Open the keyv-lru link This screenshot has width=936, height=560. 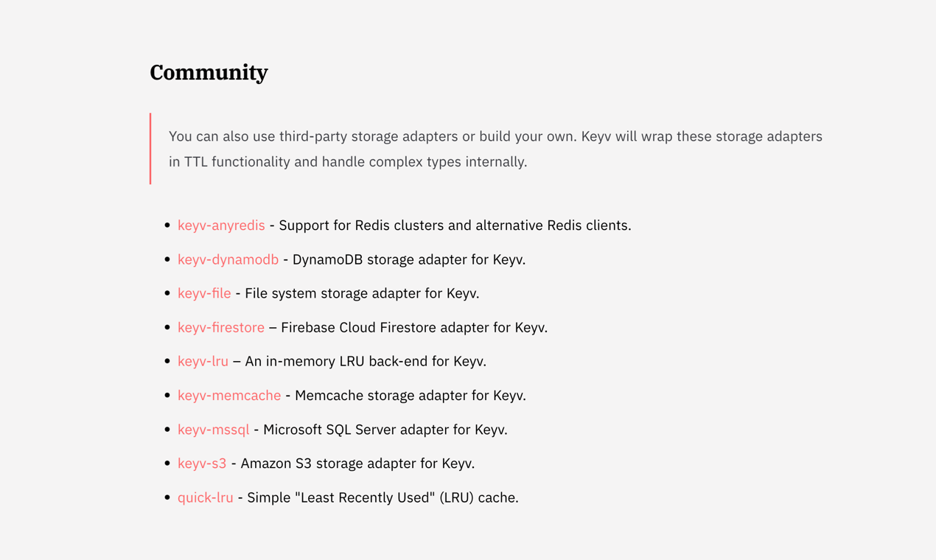203,361
